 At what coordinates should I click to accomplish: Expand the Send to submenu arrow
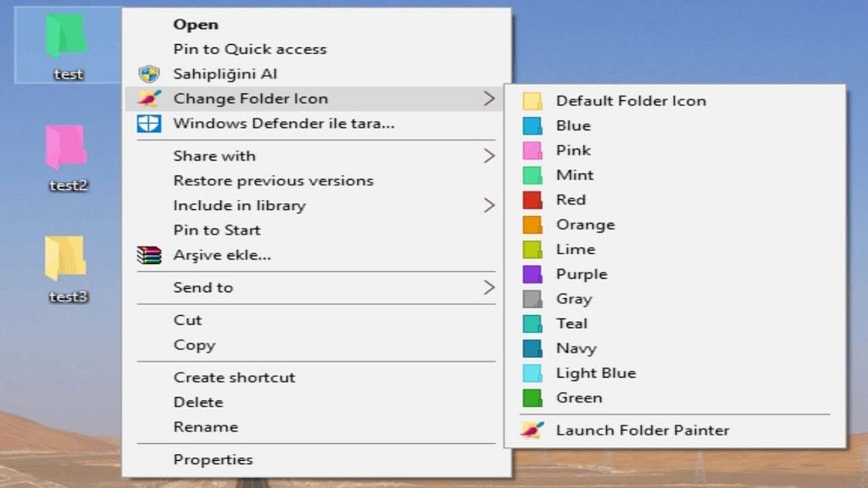(x=489, y=288)
